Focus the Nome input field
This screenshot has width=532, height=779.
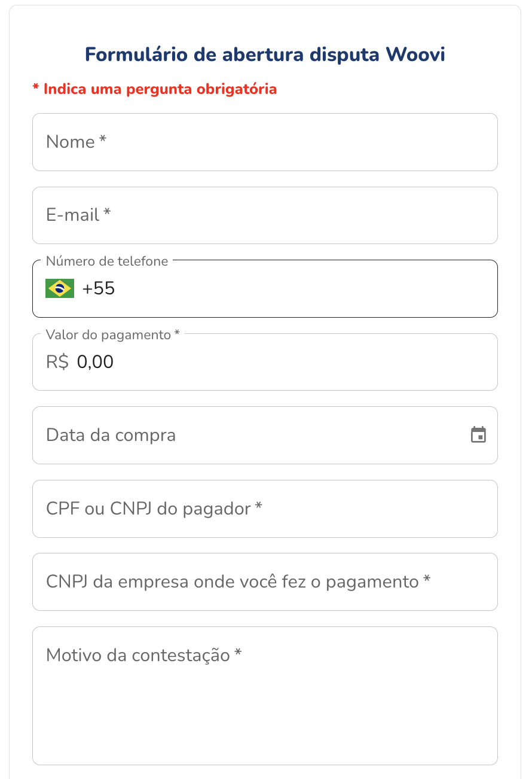265,142
